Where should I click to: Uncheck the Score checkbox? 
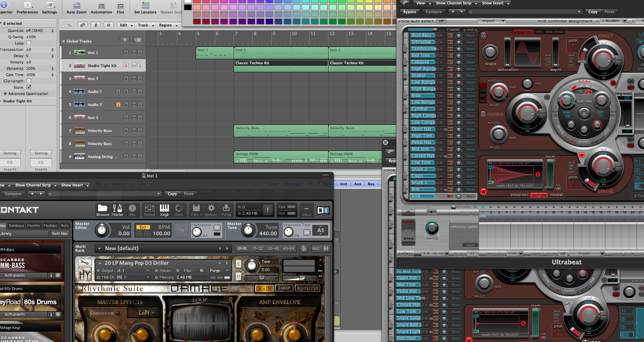pyautogui.click(x=28, y=87)
